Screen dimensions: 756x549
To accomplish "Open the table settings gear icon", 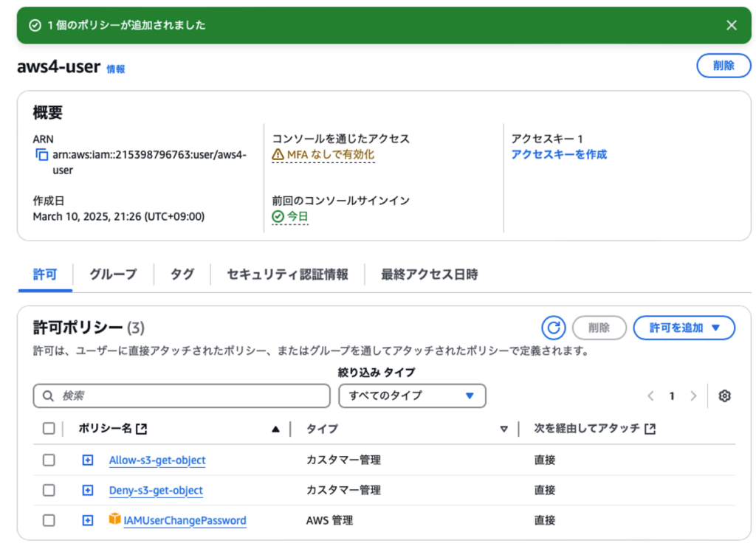I will click(x=724, y=396).
